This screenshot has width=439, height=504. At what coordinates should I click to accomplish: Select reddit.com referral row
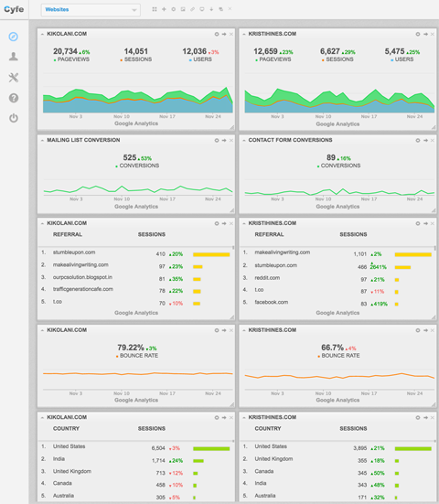pos(337,279)
